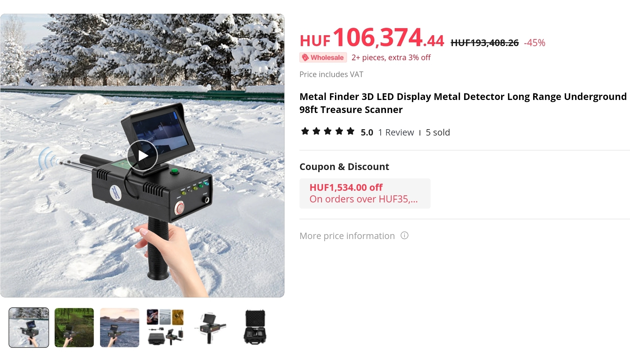Select the forest scene thumbnail
This screenshot has width=630, height=364.
tap(74, 327)
